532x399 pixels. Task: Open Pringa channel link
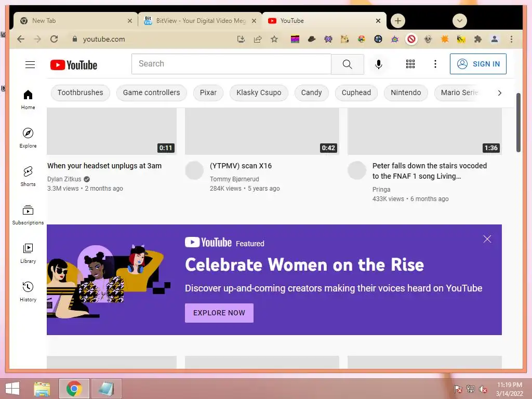click(381, 189)
